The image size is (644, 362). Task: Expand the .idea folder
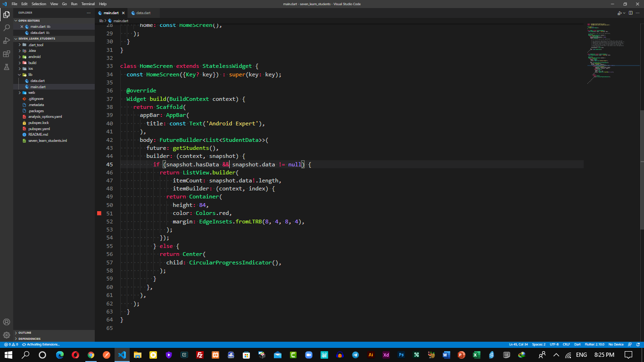coord(54,51)
